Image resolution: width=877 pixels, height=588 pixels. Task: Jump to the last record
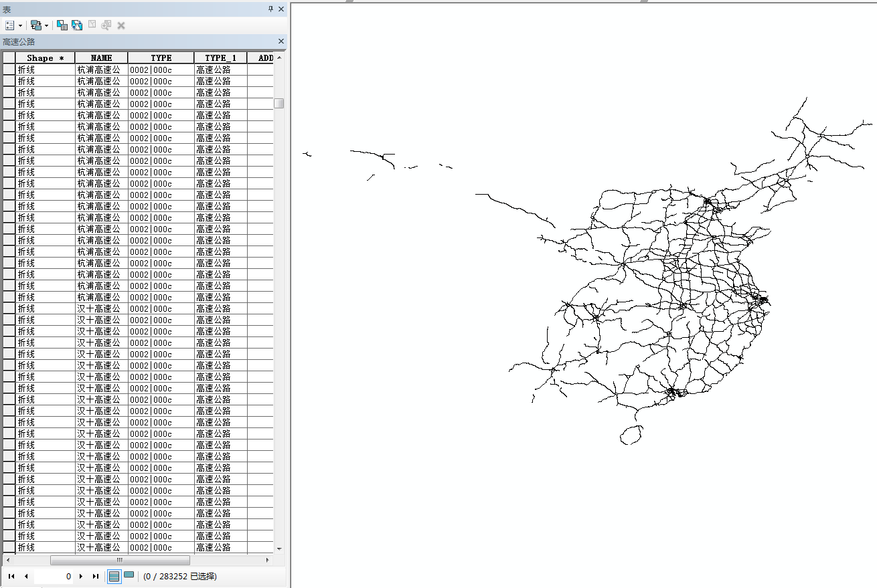point(95,576)
